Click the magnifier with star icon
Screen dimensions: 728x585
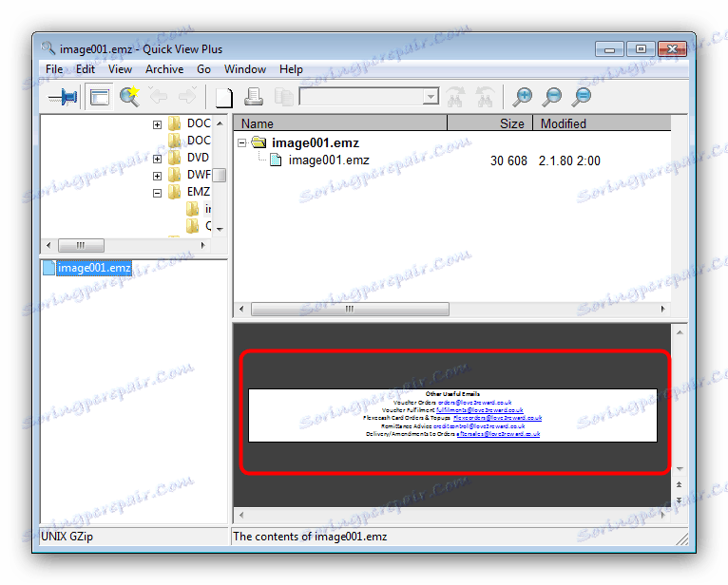[x=129, y=97]
